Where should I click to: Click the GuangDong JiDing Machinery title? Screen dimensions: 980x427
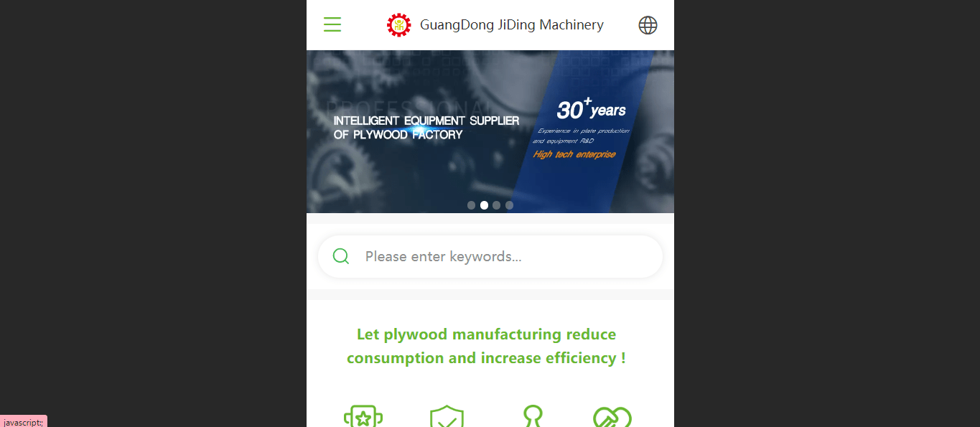[x=512, y=25]
